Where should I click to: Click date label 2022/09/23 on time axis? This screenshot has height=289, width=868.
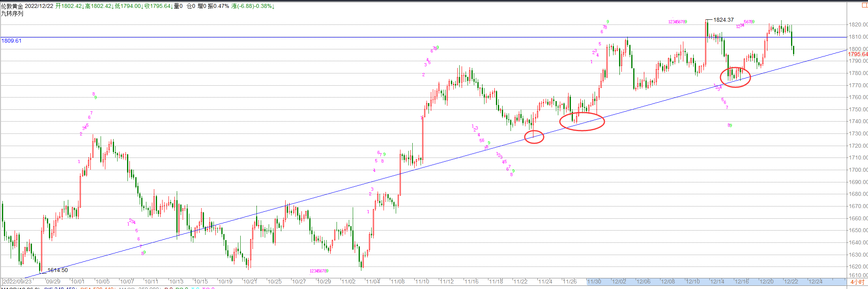tap(18, 281)
